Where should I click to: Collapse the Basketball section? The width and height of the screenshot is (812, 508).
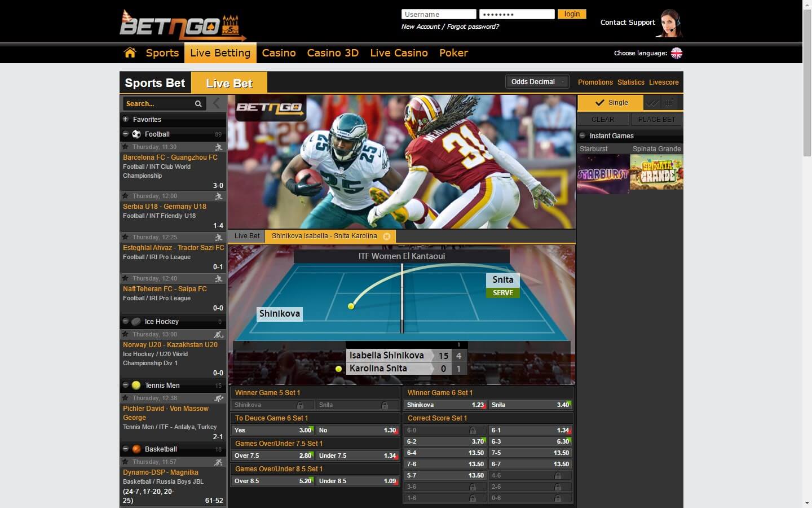(x=126, y=449)
